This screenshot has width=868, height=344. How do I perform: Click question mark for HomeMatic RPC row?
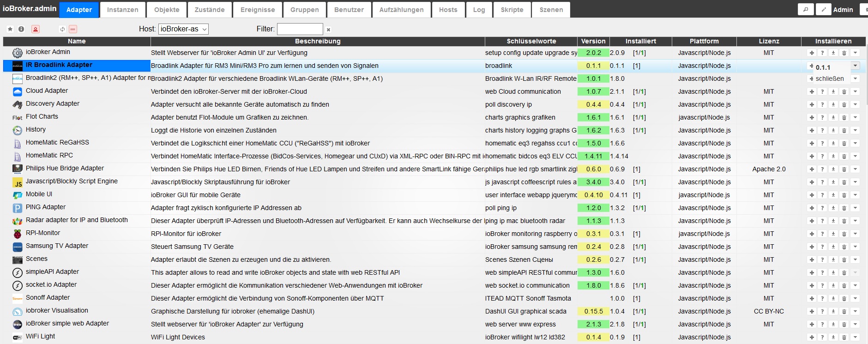coord(822,157)
